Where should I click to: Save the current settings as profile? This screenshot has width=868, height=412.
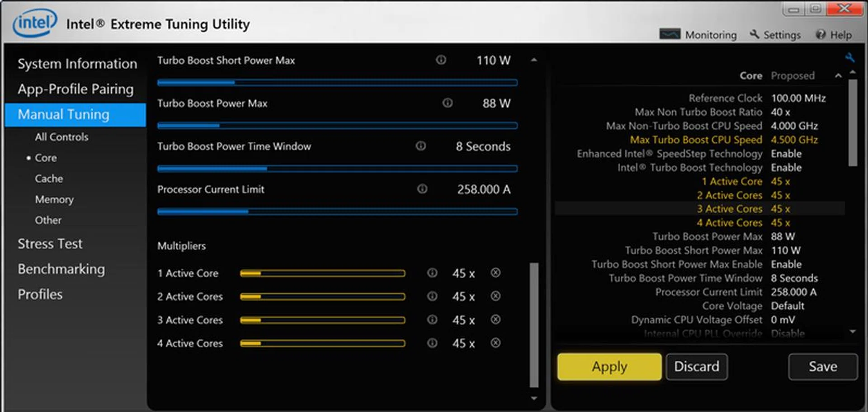coord(822,366)
